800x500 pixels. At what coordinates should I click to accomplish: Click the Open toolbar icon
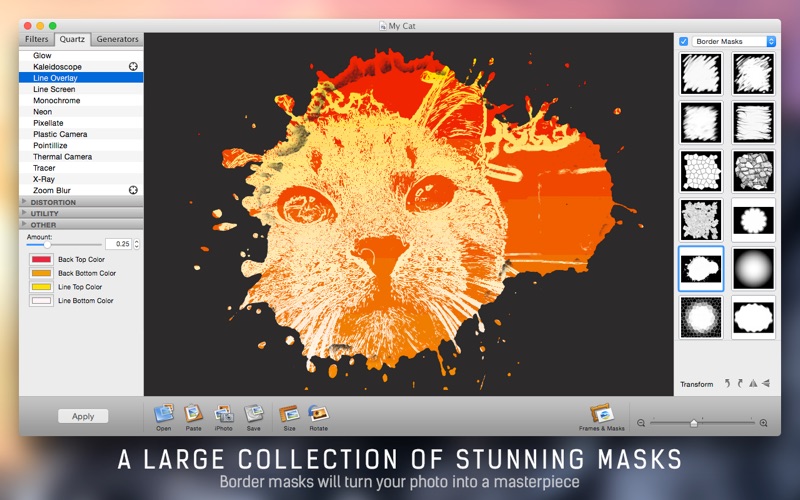163,414
